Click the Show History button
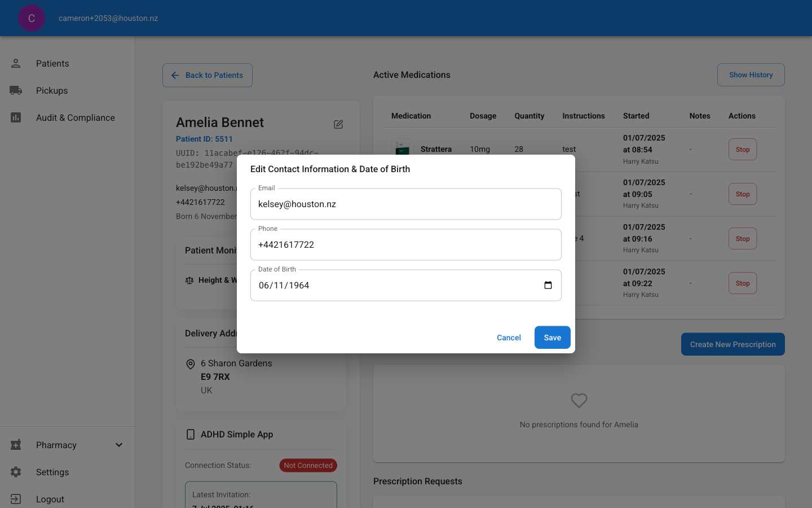The image size is (812, 508). point(751,75)
